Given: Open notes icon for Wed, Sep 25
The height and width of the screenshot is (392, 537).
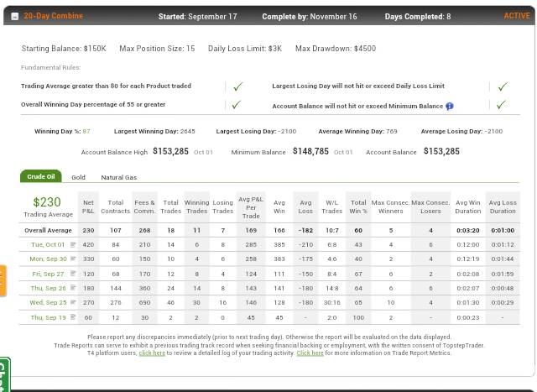Looking at the screenshot, I should point(73,302).
